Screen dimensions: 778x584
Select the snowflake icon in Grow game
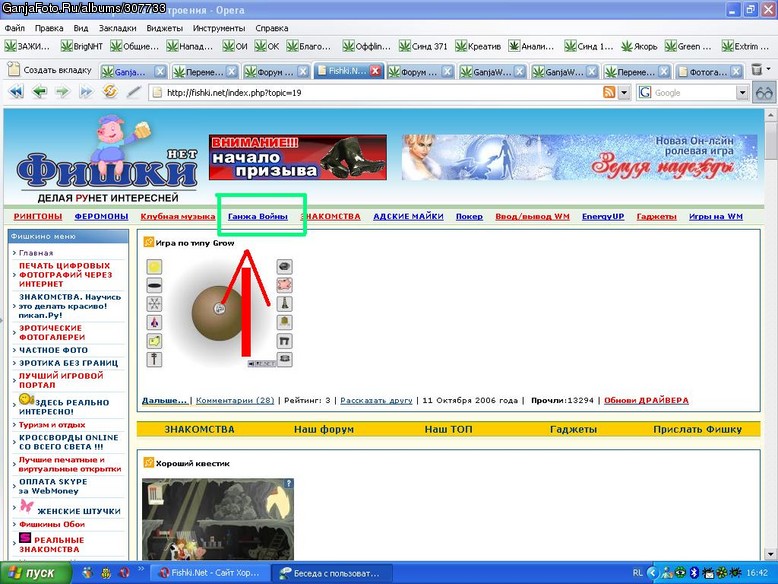click(154, 304)
